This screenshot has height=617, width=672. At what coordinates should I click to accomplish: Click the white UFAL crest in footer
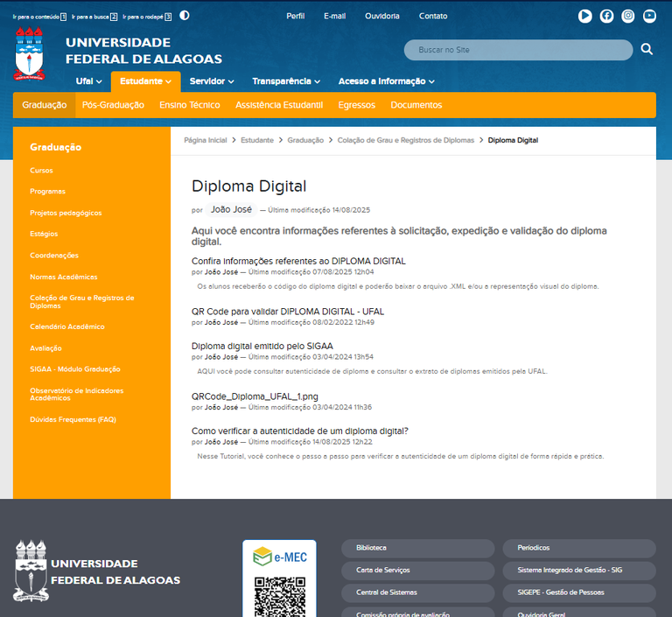pyautogui.click(x=31, y=571)
